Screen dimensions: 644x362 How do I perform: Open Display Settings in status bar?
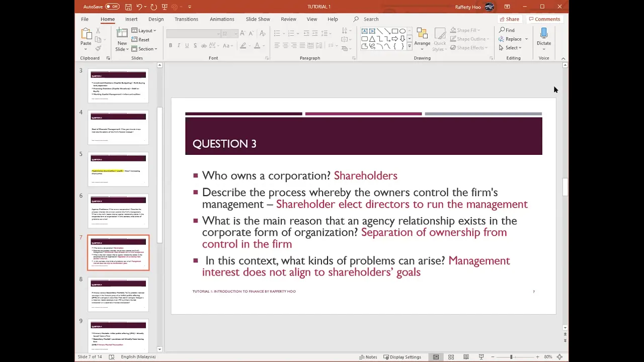[402, 357]
